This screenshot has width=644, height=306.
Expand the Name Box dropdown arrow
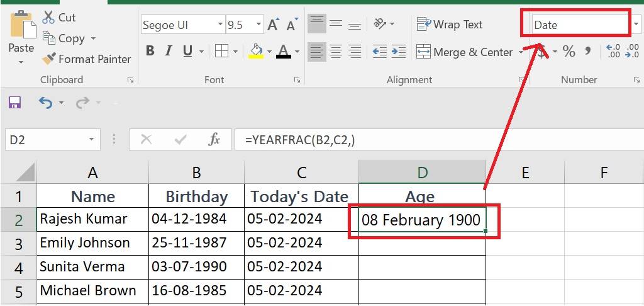(92, 140)
